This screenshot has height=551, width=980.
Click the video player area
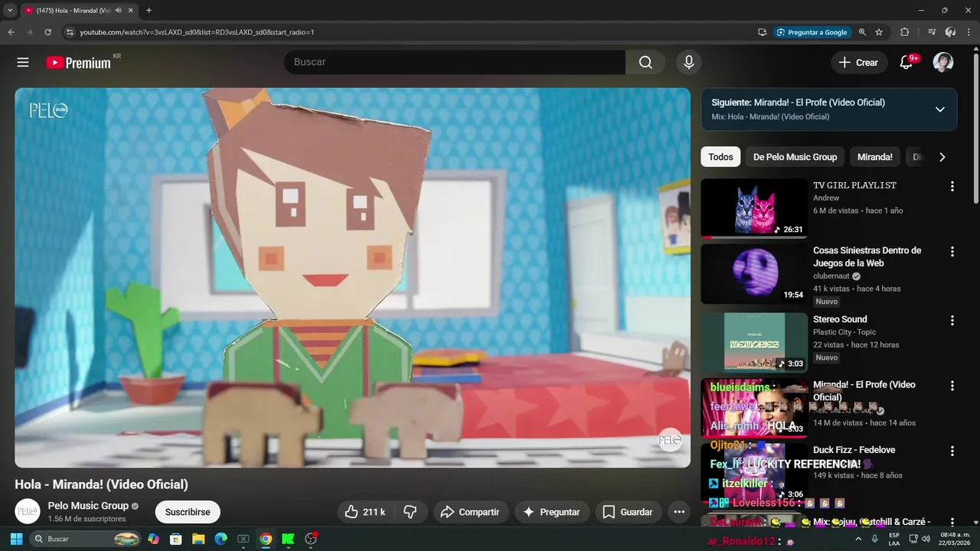[x=352, y=277]
